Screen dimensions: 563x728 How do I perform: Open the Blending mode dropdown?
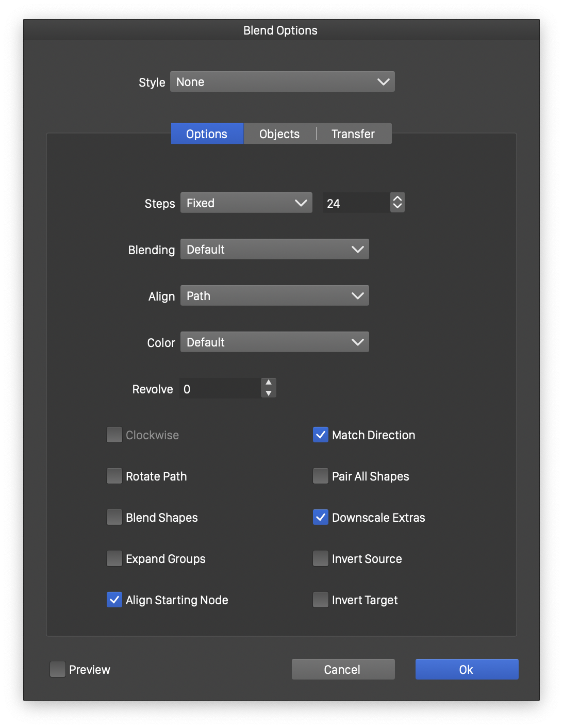[274, 250]
